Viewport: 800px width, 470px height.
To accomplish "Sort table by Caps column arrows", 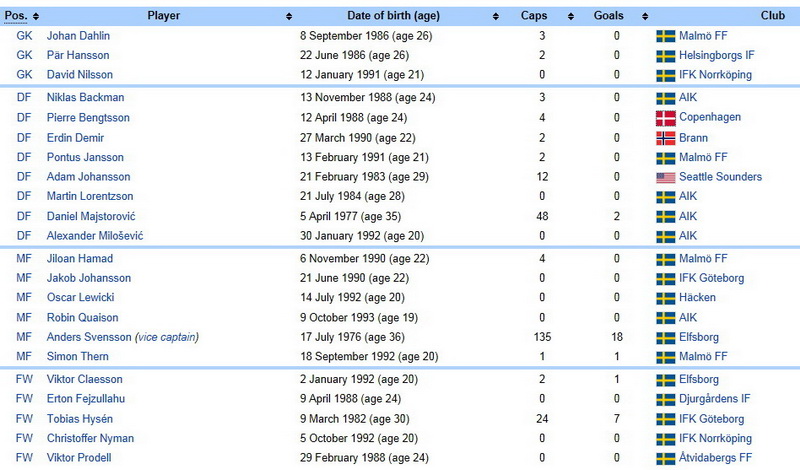I will [570, 16].
